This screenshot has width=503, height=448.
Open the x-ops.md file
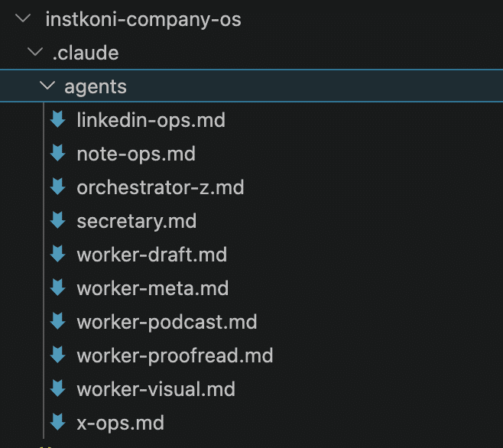click(120, 422)
